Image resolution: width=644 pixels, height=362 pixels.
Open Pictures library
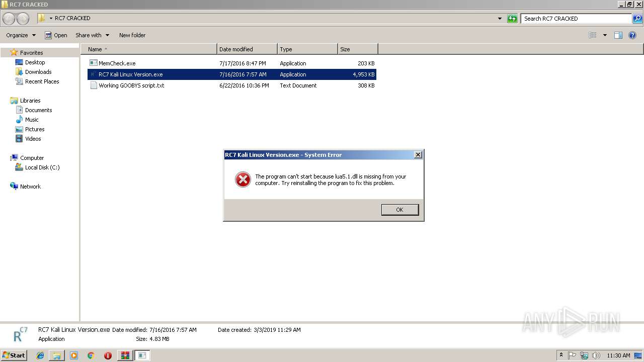click(35, 129)
